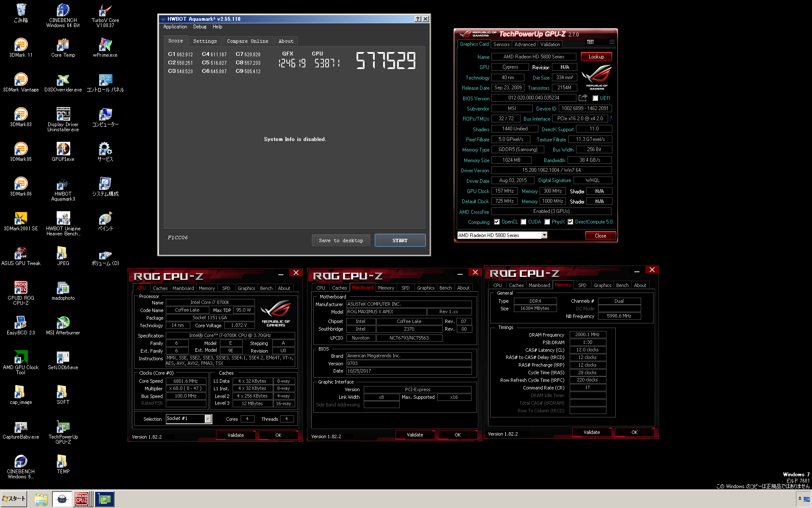The height and width of the screenshot is (508, 812).
Task: Select the Core Temp desktop icon
Action: click(x=63, y=48)
